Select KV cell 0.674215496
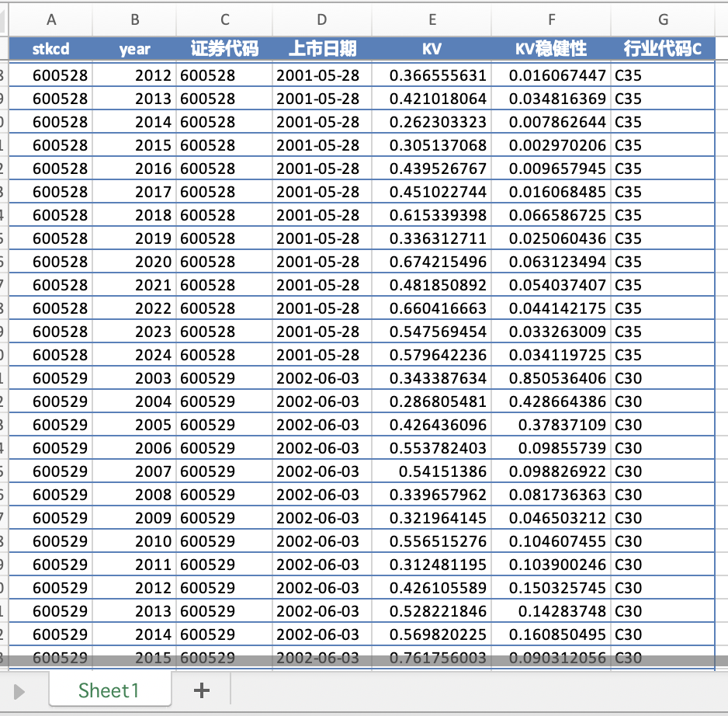728x716 pixels. pos(432,261)
